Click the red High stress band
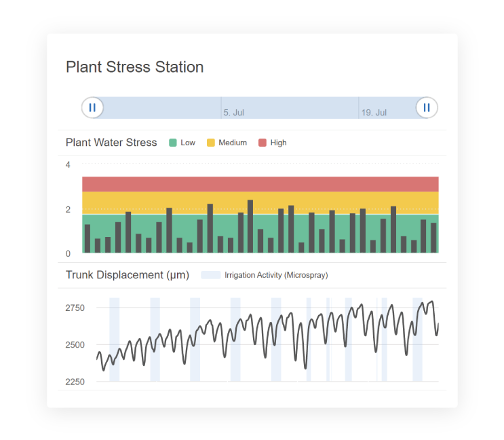Viewport: 504px width, 440px height. pos(260,184)
